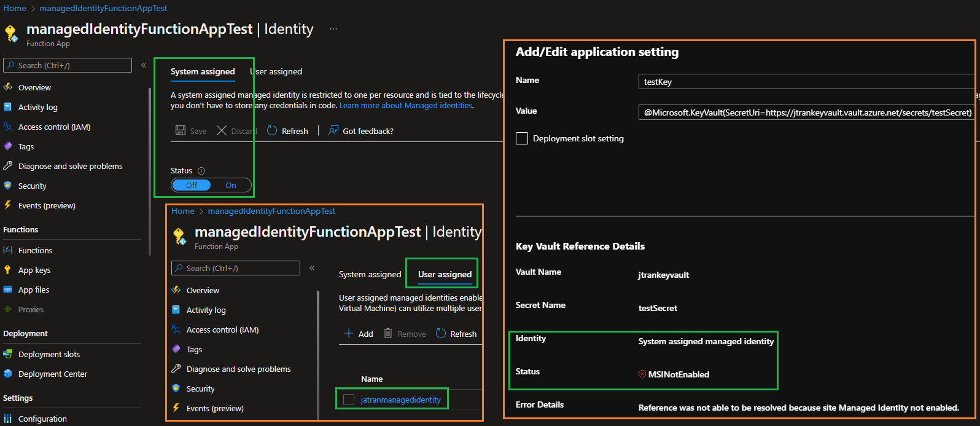Click the main sidebar vertical scrollbar

tap(150, 172)
